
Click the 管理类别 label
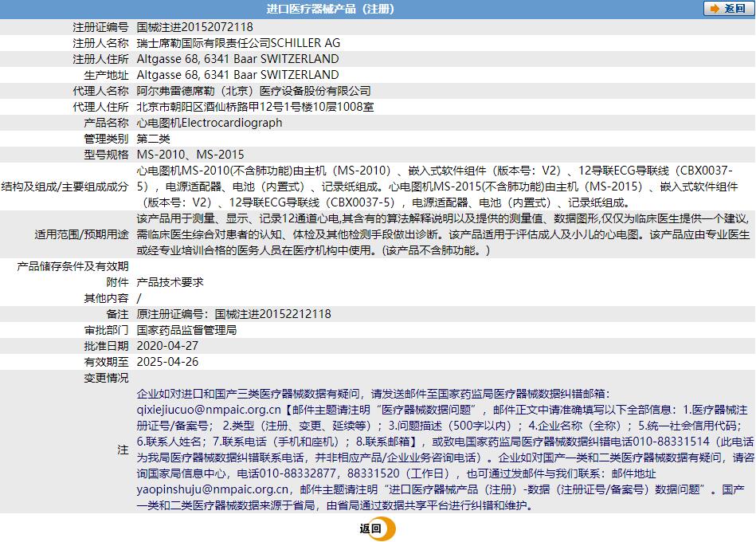[107, 139]
